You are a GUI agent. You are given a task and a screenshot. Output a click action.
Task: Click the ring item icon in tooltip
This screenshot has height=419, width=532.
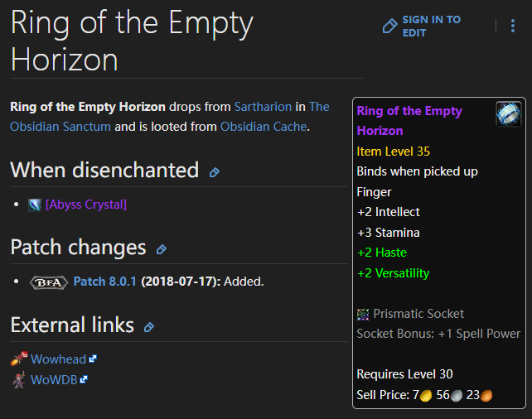[x=508, y=113]
